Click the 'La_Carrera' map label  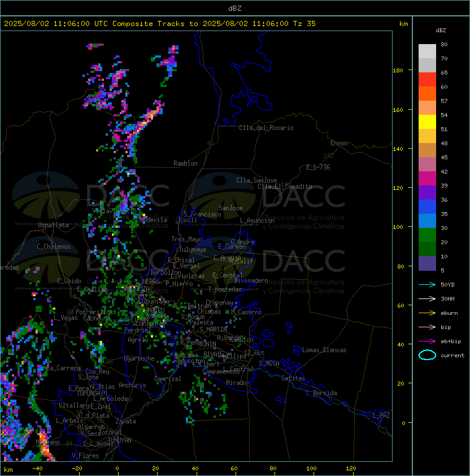click(64, 368)
